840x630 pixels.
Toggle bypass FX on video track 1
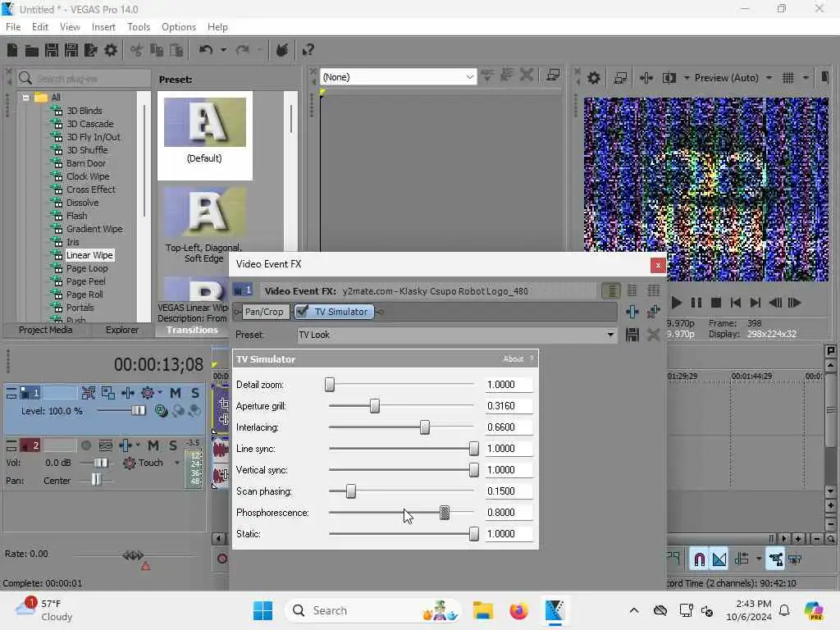click(88, 393)
